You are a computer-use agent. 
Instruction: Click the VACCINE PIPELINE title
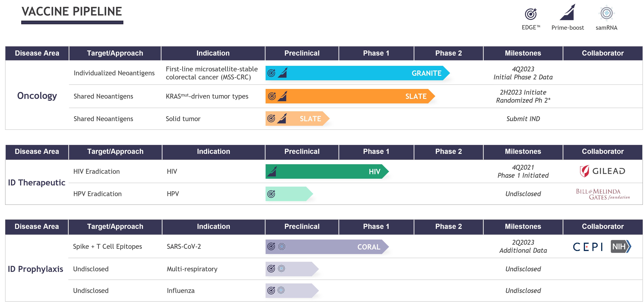pos(72,12)
